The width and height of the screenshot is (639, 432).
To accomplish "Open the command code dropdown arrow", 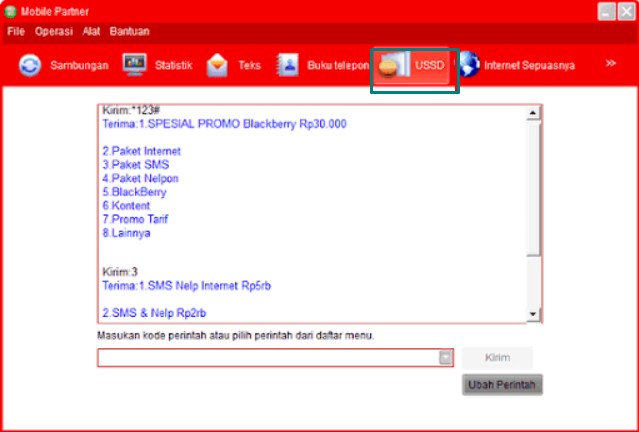I will (445, 357).
